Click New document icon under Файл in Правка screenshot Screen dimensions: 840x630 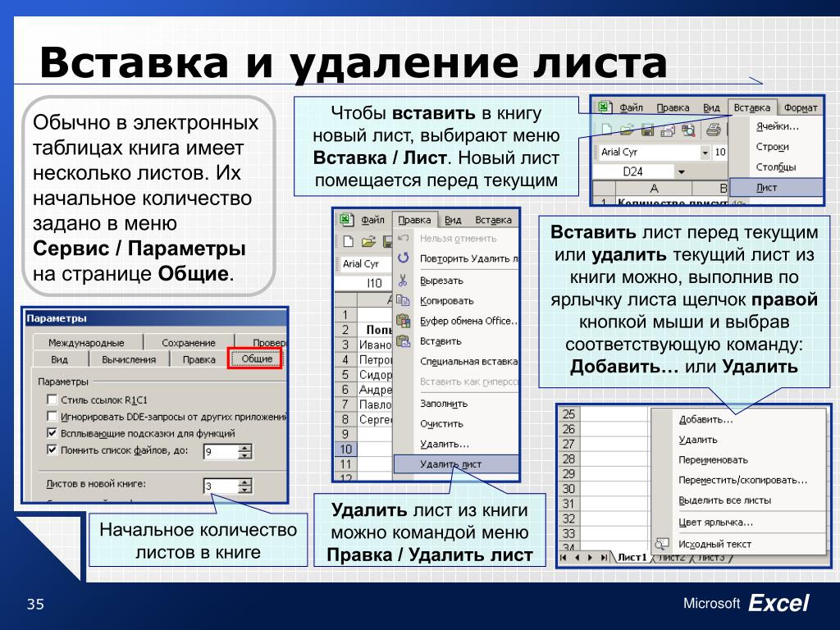coord(348,242)
